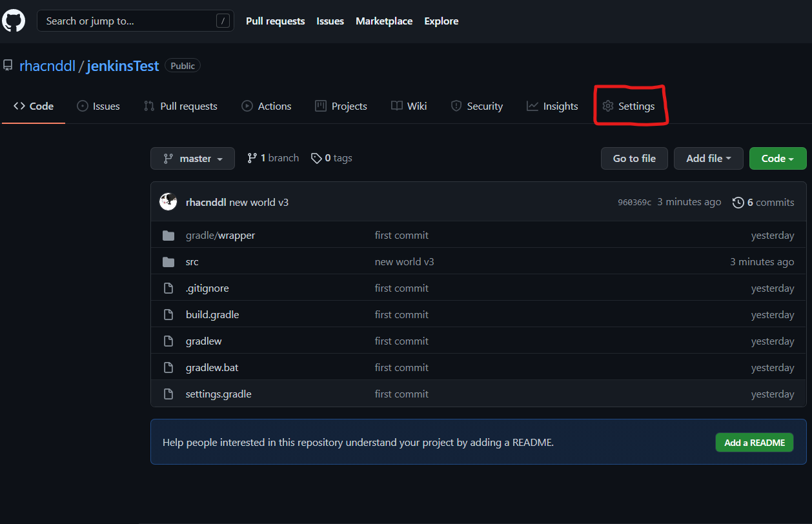Click the file icon beside build.gradle
Screen dimensions: 812x524
168,315
